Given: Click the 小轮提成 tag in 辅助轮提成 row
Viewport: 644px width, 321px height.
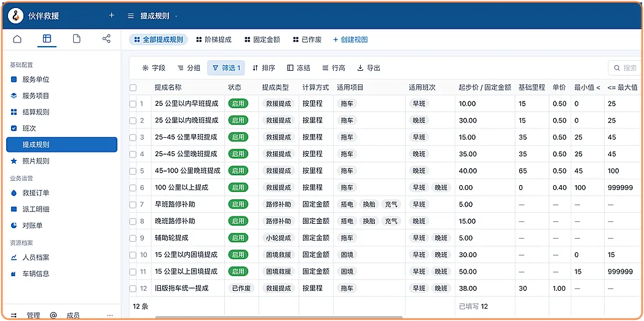Looking at the screenshot, I should click(278, 238).
